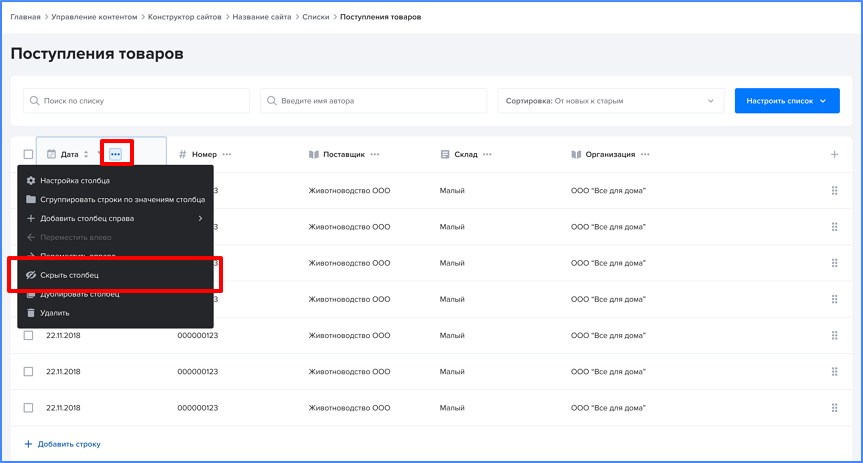
Task: Open the Сортировка: От новых к старым dropdown
Action: coord(610,101)
